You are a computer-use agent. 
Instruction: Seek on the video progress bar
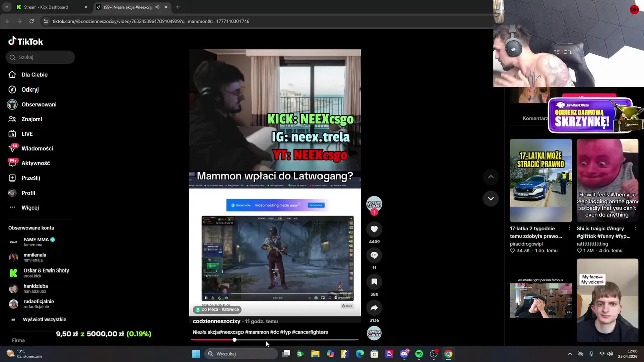click(275, 340)
